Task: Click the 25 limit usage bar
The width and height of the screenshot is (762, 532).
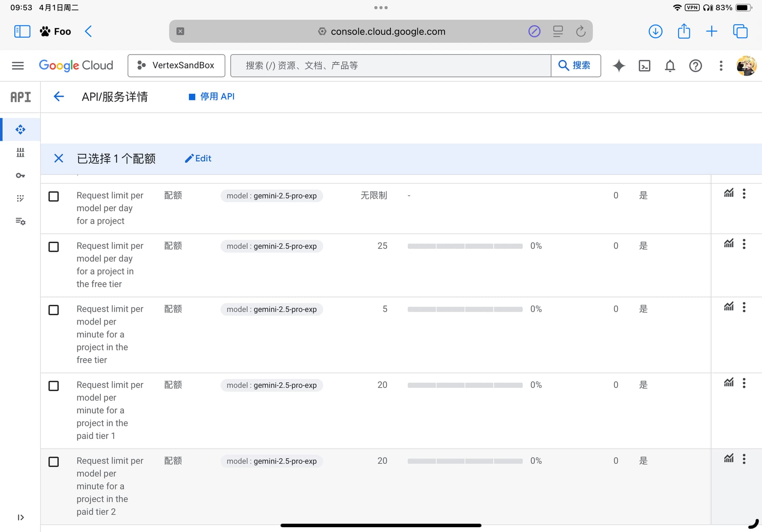Action: click(x=465, y=246)
